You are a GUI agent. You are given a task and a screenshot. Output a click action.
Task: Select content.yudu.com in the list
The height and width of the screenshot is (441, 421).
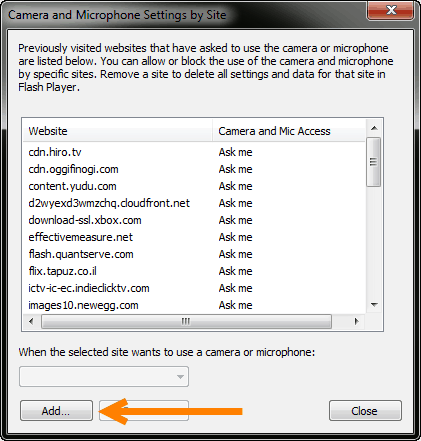pyautogui.click(x=194, y=186)
